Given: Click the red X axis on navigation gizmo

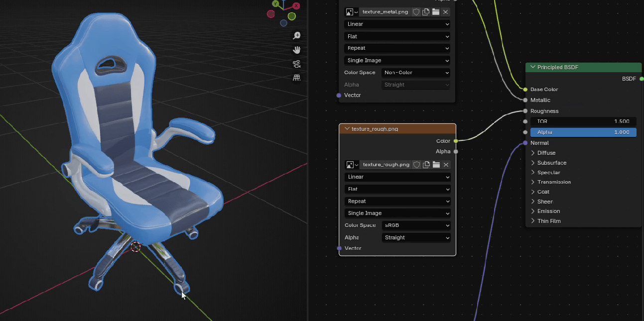Looking at the screenshot, I should pyautogui.click(x=296, y=6).
